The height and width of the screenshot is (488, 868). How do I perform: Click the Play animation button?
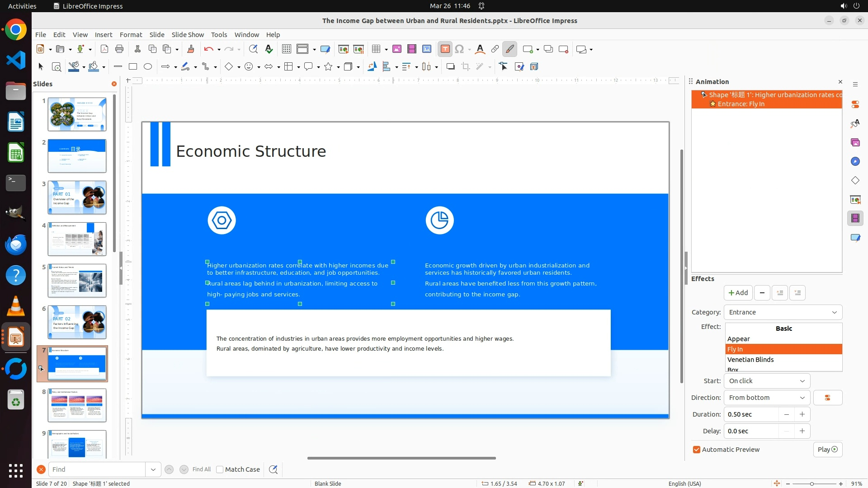point(827,450)
